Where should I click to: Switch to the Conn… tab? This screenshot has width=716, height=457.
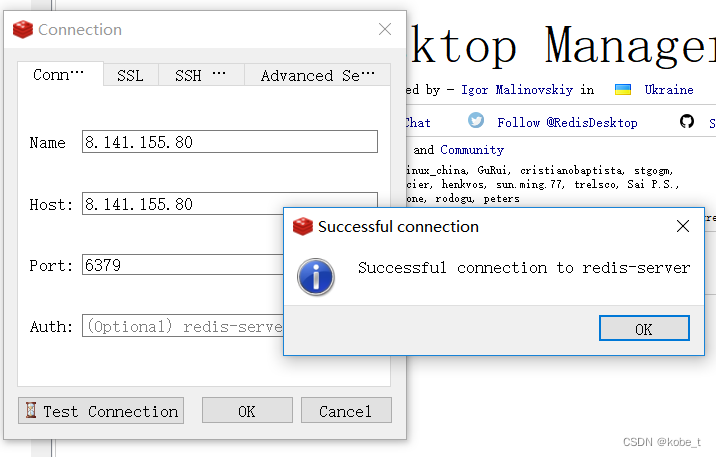click(x=60, y=74)
